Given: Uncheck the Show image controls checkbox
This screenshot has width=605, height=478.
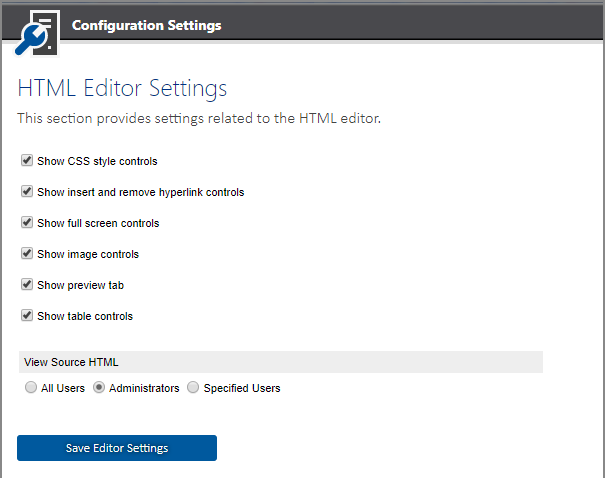Looking at the screenshot, I should [27, 253].
